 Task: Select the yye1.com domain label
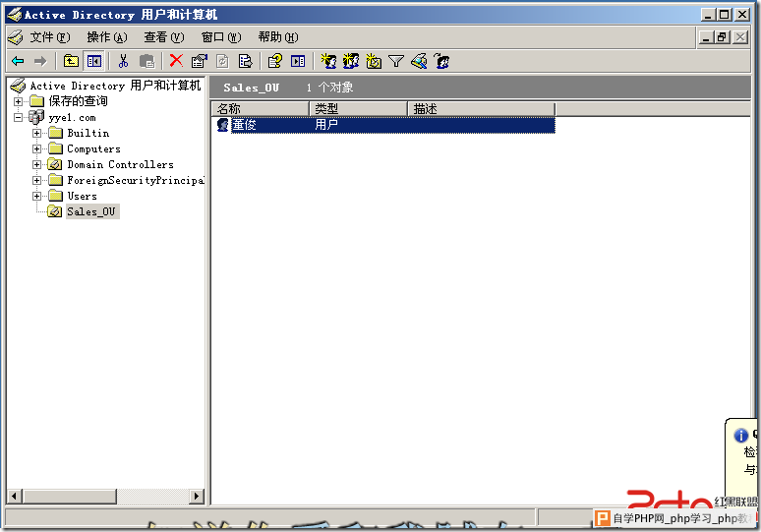[72, 117]
